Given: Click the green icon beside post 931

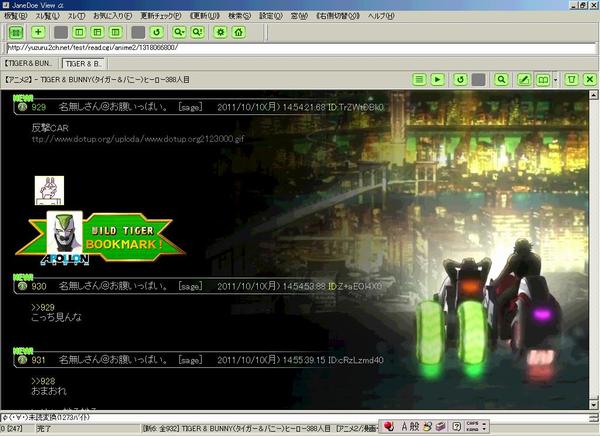Looking at the screenshot, I should tap(22, 360).
